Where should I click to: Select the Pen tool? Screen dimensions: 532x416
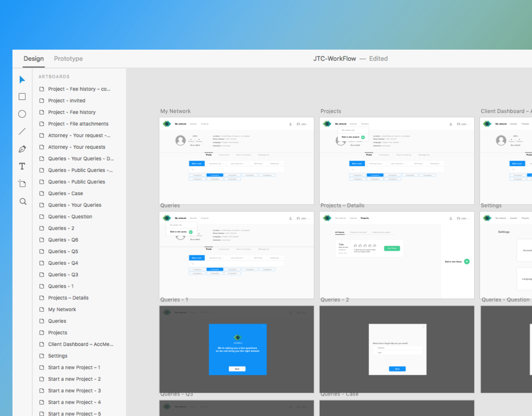pyautogui.click(x=22, y=149)
